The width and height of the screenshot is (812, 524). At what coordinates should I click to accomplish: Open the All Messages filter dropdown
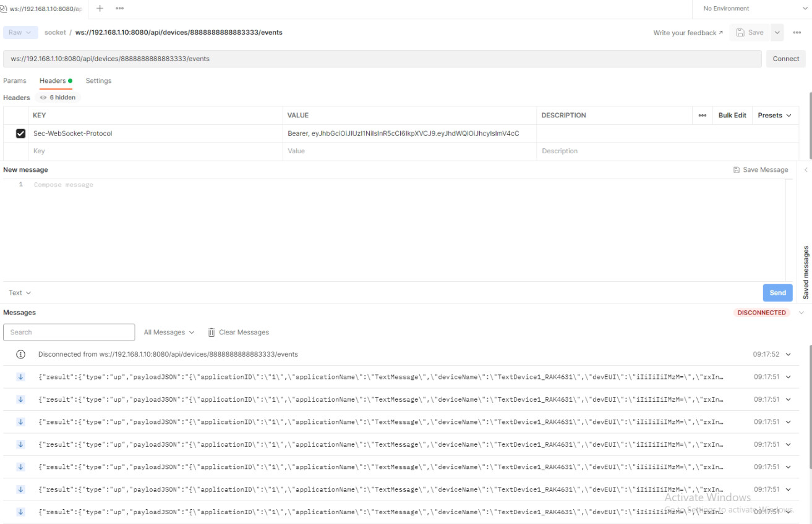[168, 332]
